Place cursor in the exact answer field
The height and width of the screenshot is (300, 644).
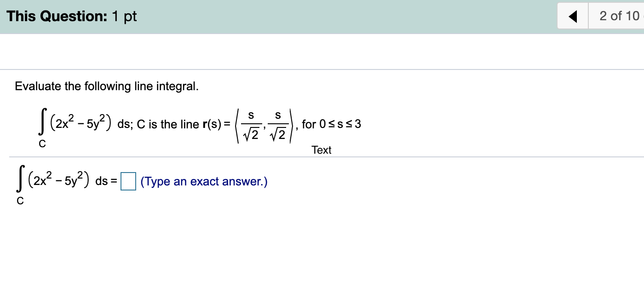128,181
